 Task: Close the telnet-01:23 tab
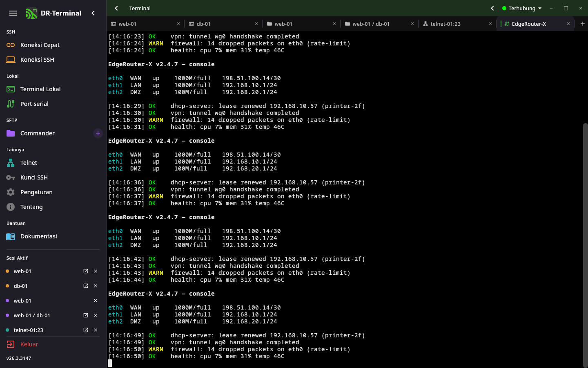(490, 24)
